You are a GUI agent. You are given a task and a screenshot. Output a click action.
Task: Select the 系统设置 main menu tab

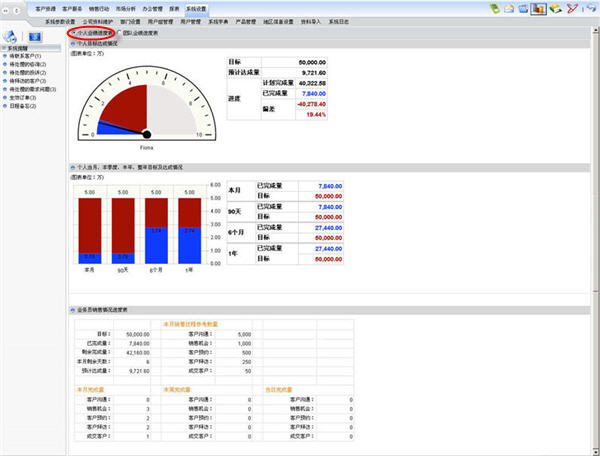click(196, 9)
